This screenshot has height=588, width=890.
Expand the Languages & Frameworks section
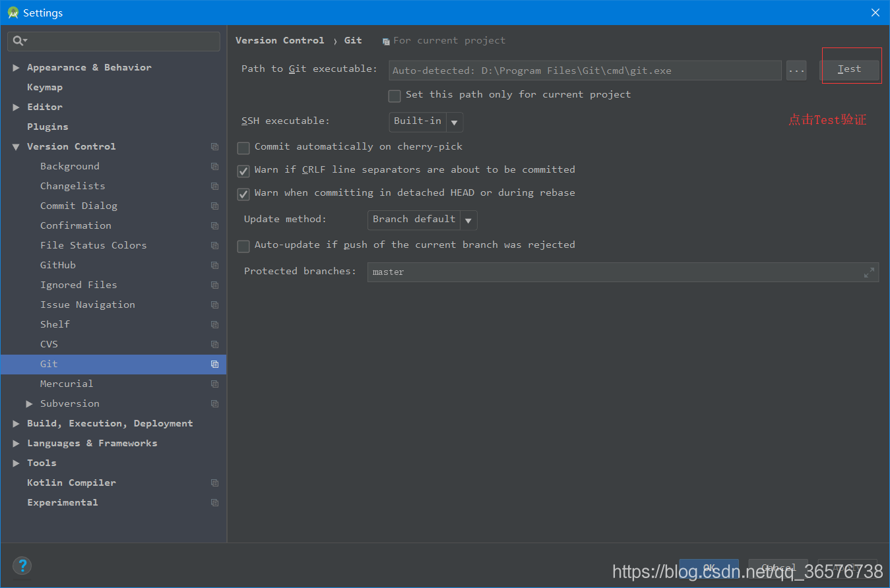click(x=16, y=444)
